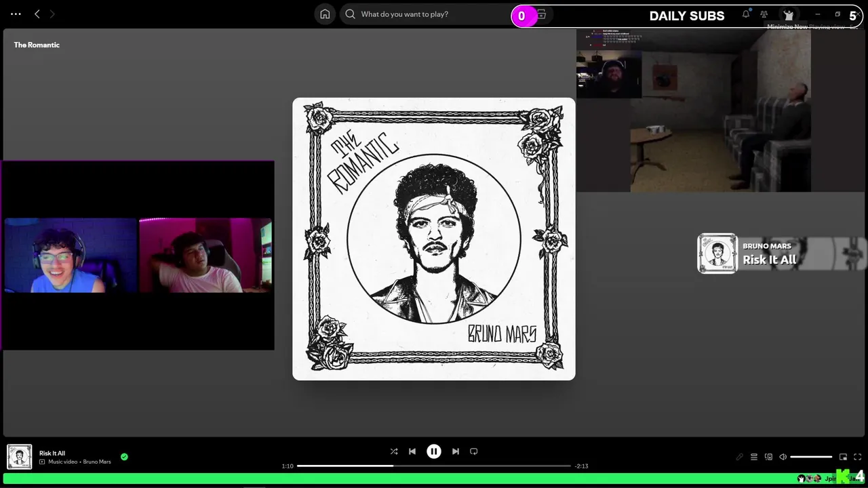868x488 pixels.
Task: Open the Browse icon beside search
Action: (x=541, y=14)
